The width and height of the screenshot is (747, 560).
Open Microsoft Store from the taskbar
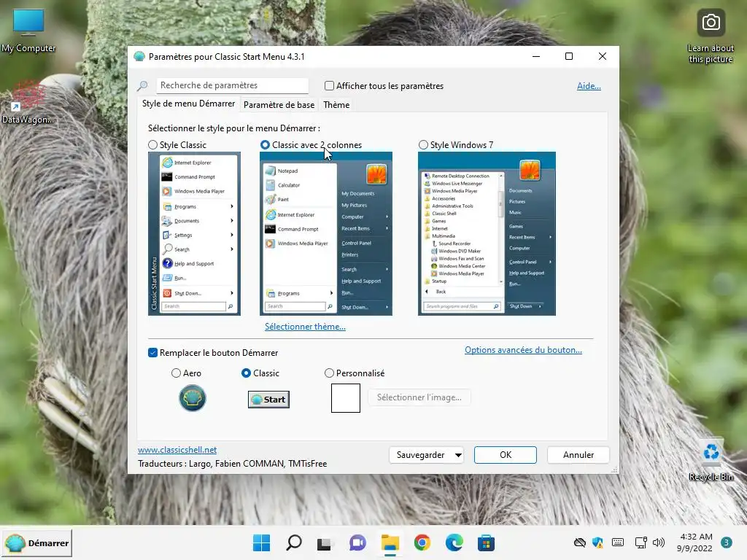tap(486, 542)
